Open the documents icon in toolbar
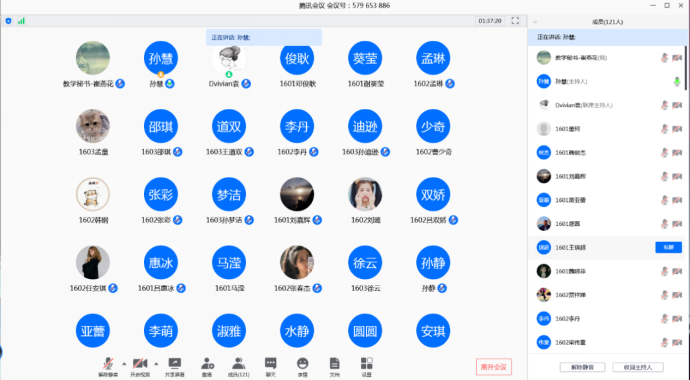This screenshot has width=690, height=380. pyautogui.click(x=334, y=366)
